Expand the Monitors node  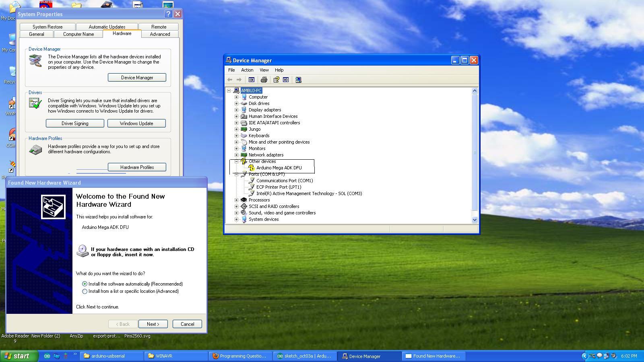237,148
